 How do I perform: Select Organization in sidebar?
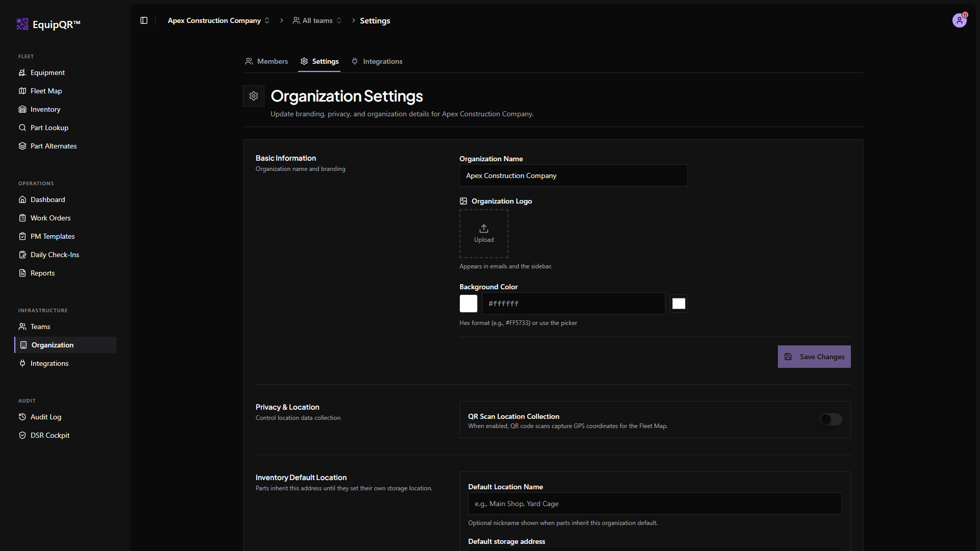pyautogui.click(x=66, y=345)
